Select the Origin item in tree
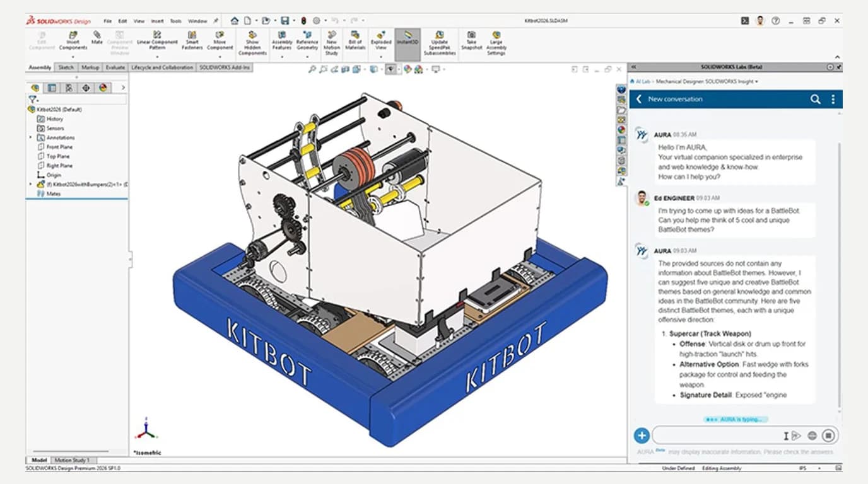This screenshot has width=868, height=484. pyautogui.click(x=49, y=175)
